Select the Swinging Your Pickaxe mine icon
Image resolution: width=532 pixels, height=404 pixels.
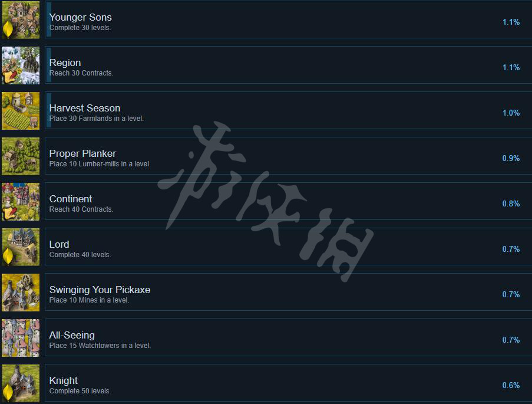pos(21,293)
